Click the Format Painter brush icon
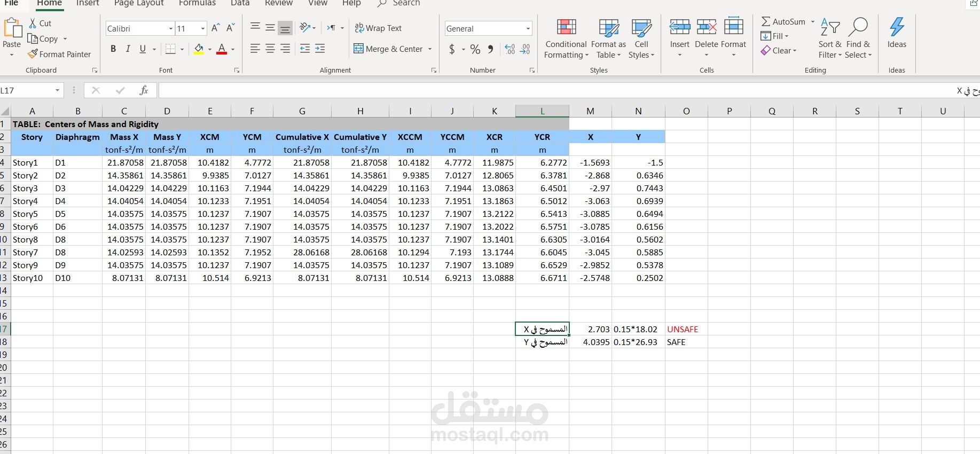This screenshot has width=980, height=454. (33, 54)
